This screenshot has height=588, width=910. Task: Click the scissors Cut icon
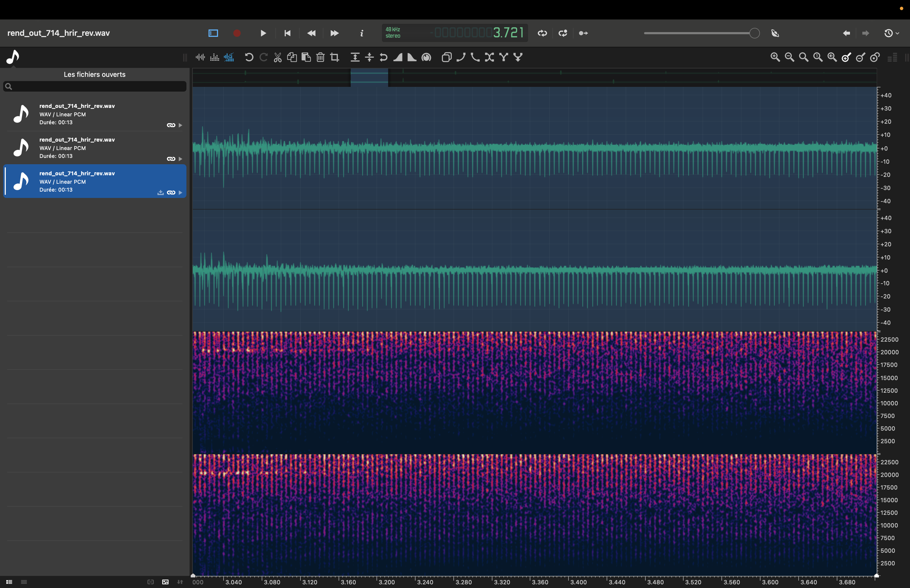point(278,57)
